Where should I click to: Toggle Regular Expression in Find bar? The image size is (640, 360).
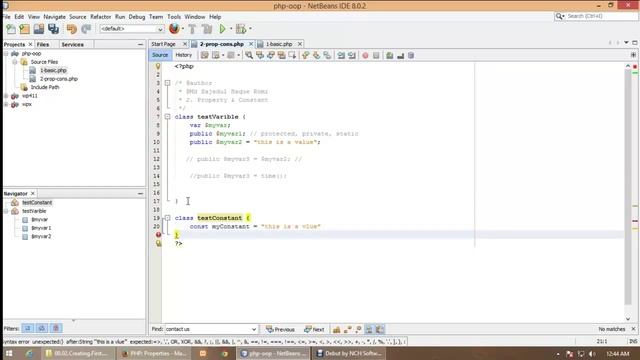pos(358,329)
